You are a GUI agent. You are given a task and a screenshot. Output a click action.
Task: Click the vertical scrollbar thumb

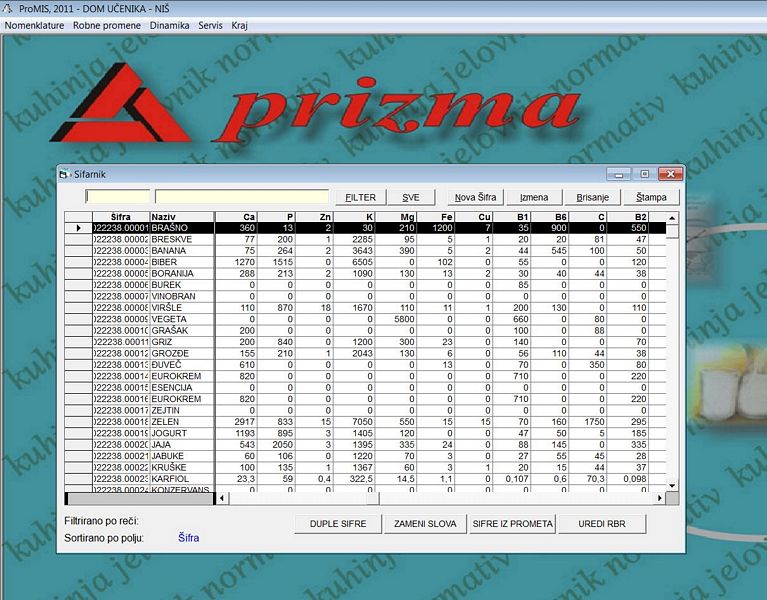672,231
